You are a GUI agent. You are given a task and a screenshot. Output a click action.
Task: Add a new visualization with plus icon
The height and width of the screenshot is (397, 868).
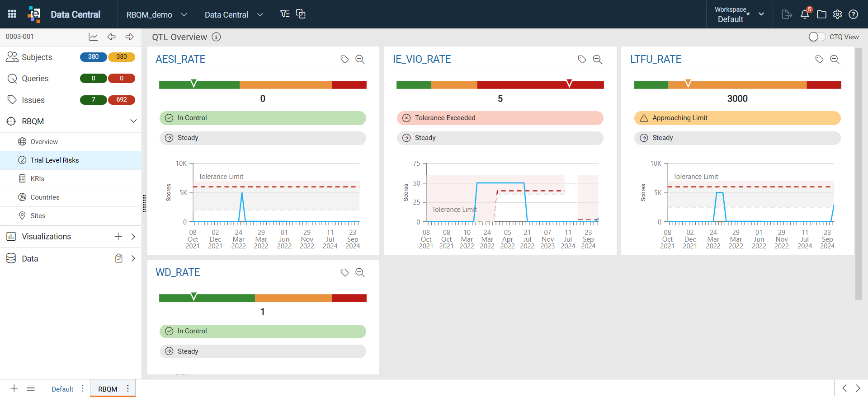(118, 237)
